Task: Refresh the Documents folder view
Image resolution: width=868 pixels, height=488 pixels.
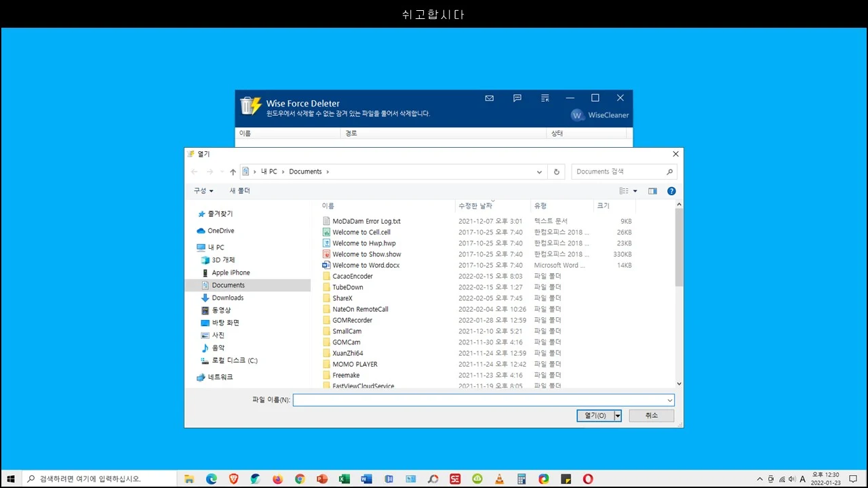Action: (557, 172)
